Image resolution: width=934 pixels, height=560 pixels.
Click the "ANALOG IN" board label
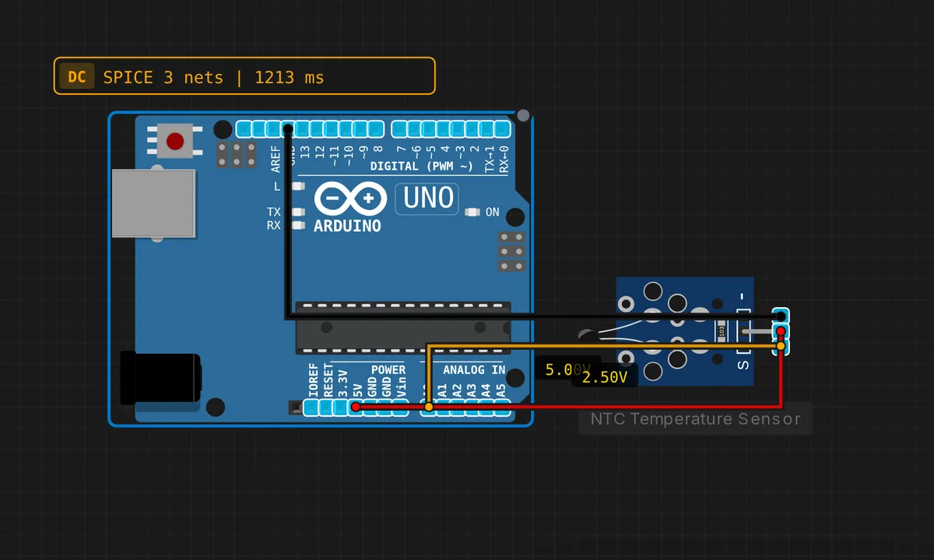(474, 370)
